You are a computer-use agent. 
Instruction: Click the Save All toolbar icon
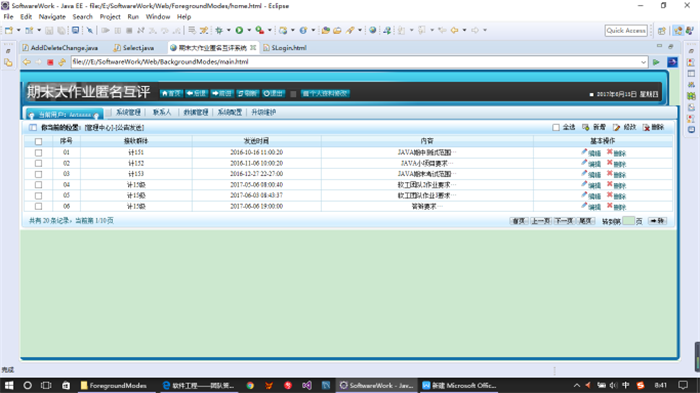61,30
